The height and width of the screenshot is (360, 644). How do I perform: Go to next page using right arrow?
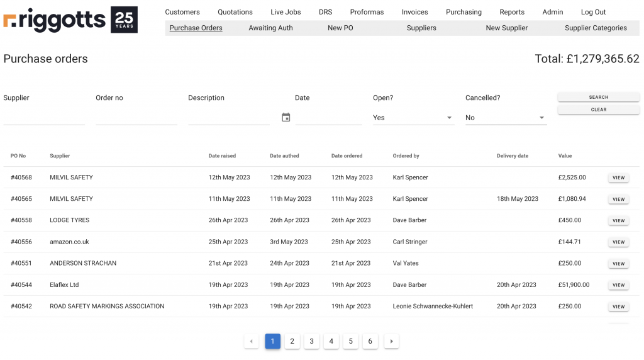click(391, 341)
